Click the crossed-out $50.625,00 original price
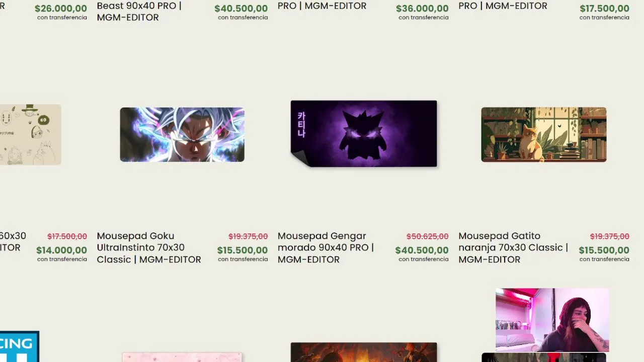Viewport: 644px width, 362px height. [x=427, y=236]
